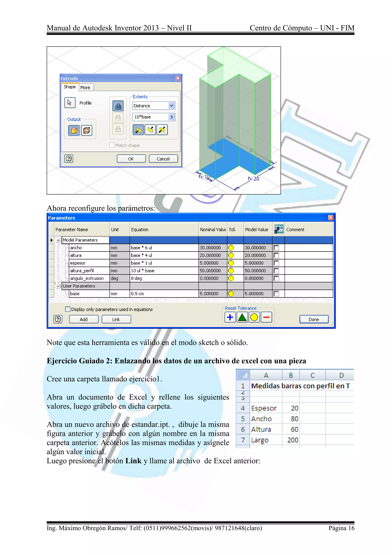This screenshot has height=555, width=392.
Task: Set extrude direction 2 arrow icon
Action: pyautogui.click(x=150, y=130)
